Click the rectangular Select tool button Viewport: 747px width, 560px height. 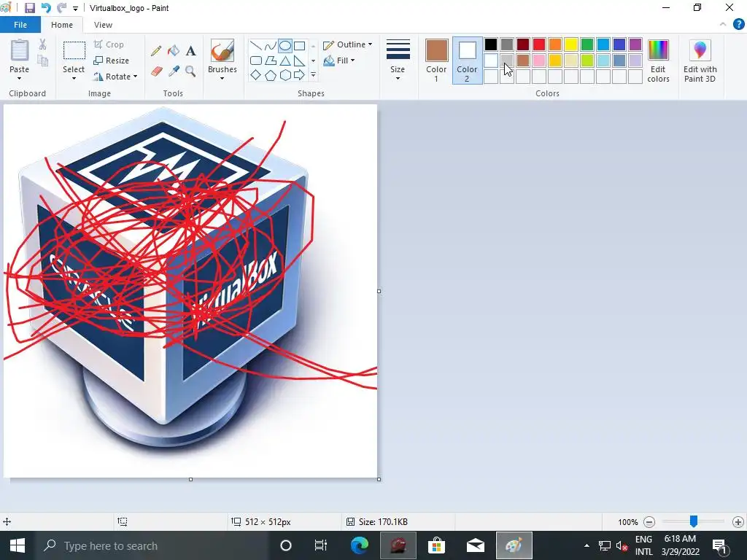tap(74, 50)
